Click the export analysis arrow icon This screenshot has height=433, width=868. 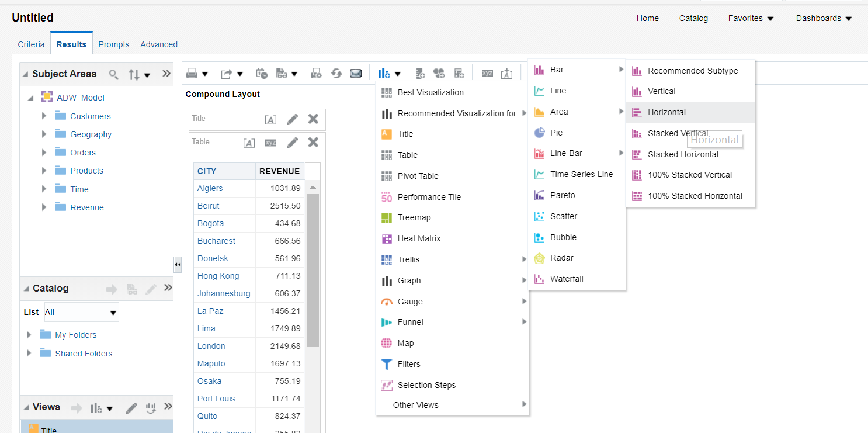(227, 74)
